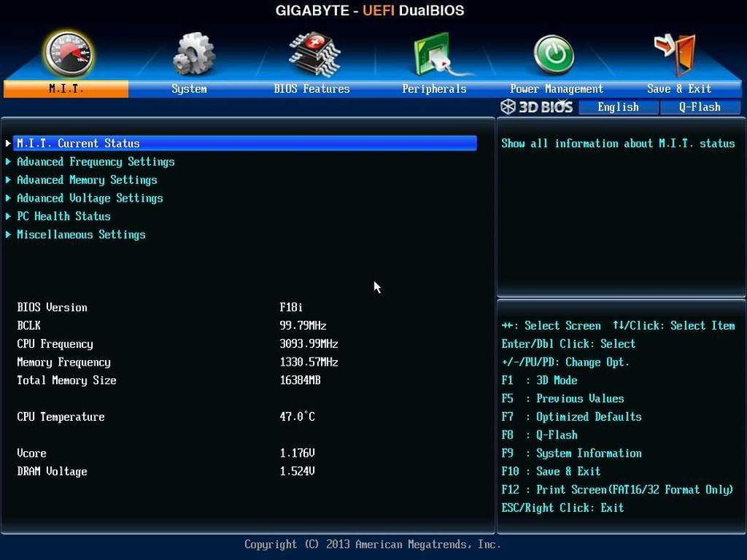Image resolution: width=747 pixels, height=560 pixels.
Task: Open Advanced Memory Settings
Action: tap(87, 180)
